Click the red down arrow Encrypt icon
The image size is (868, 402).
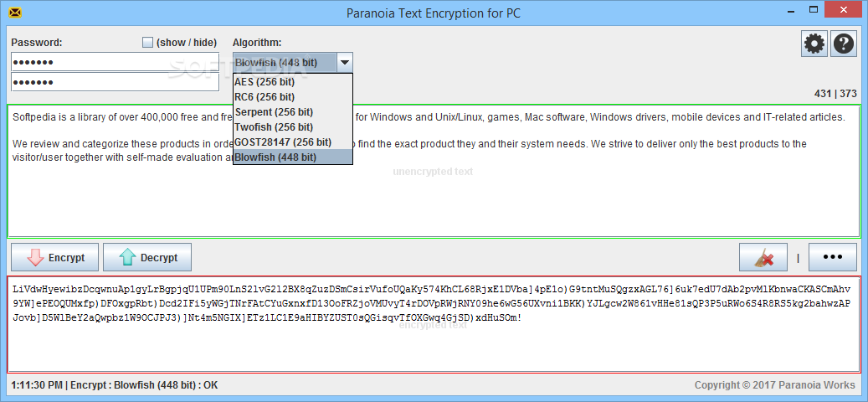click(35, 257)
